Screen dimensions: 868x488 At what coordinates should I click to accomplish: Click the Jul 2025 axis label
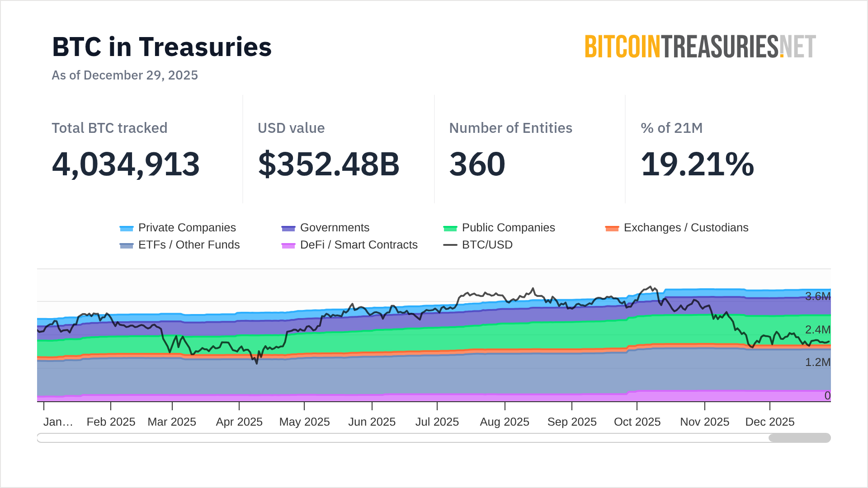[437, 422]
